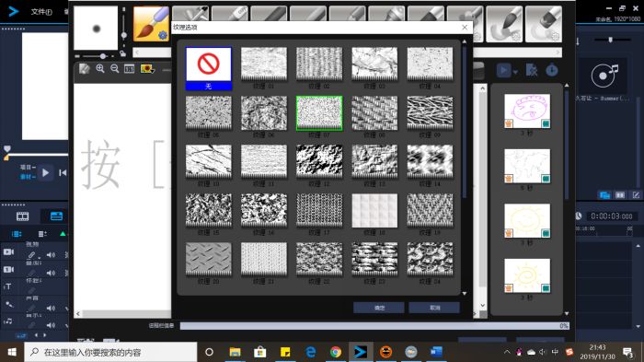Image resolution: width=644 pixels, height=362 pixels.
Task: Select the paintbrush tool with gear
Action: (151, 24)
